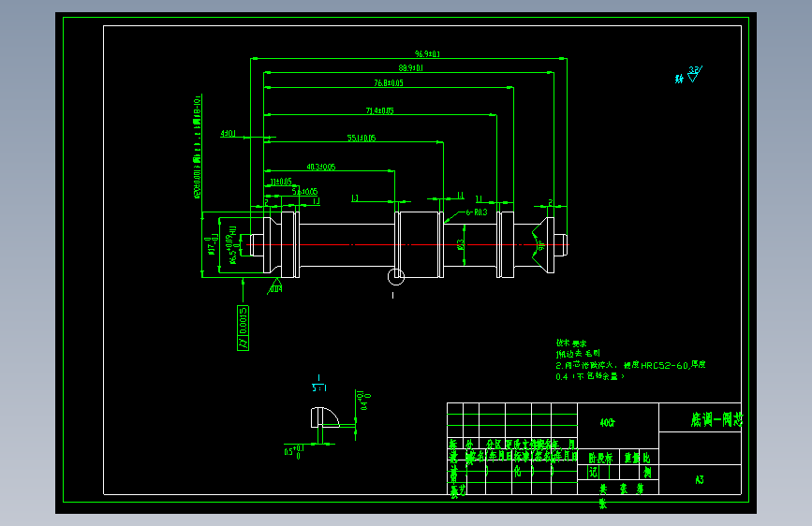Screen dimensions: 812x526
Task: Select the 11±0.05 dimension label
Action: tap(281, 182)
